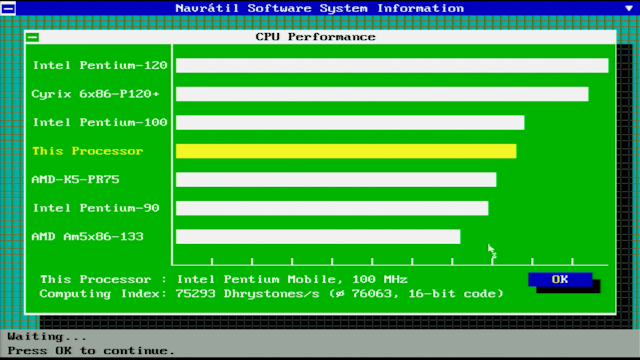This screenshot has width=640, height=360.
Task: Click the OK button
Action: pyautogui.click(x=560, y=280)
